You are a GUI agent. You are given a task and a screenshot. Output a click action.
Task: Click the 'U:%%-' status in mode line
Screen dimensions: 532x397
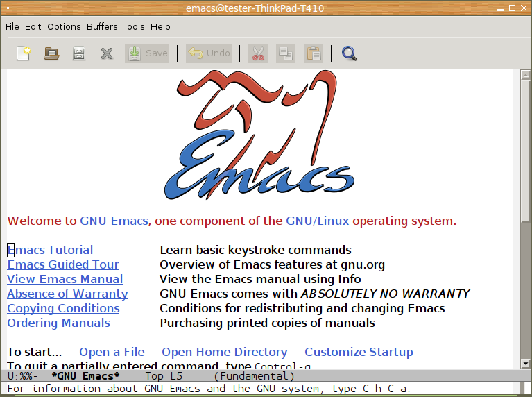point(23,376)
